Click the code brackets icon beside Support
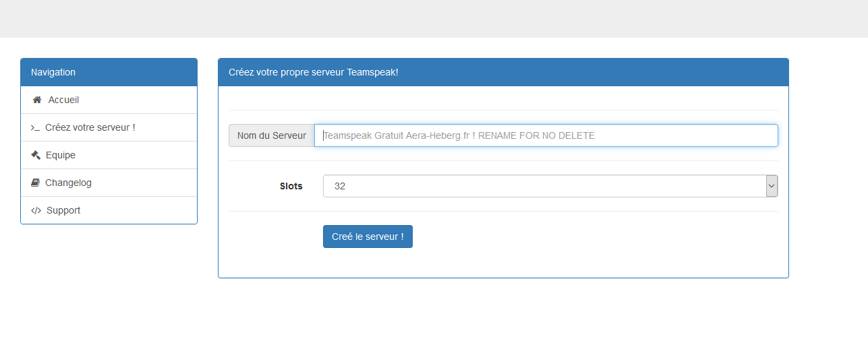 coord(36,210)
